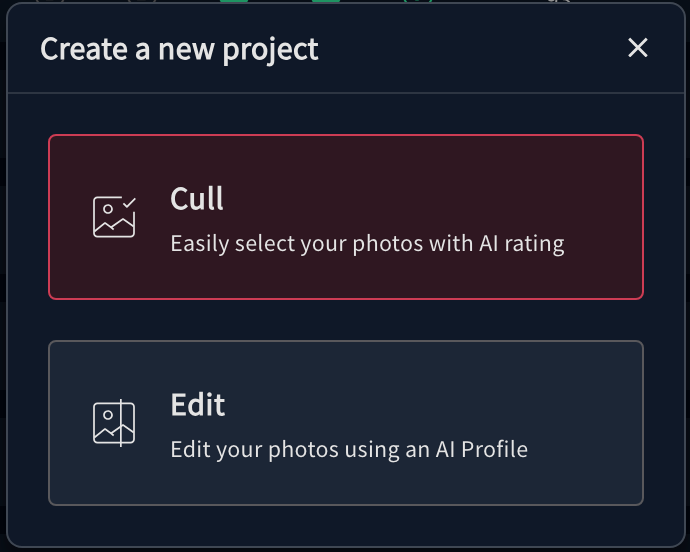Close the Create a new project dialog
Screen dimensions: 690x552
click(x=638, y=48)
